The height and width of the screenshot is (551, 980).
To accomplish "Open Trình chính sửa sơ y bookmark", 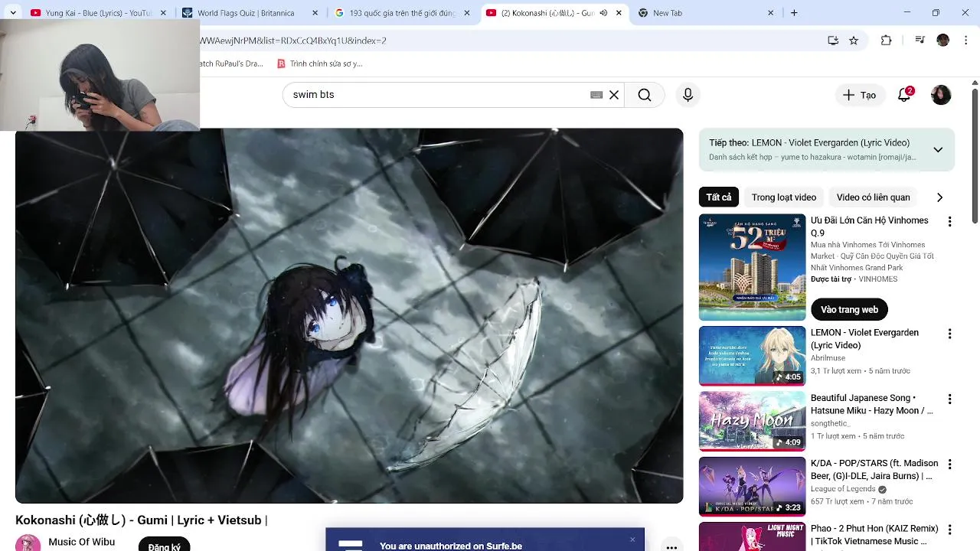I will point(319,64).
